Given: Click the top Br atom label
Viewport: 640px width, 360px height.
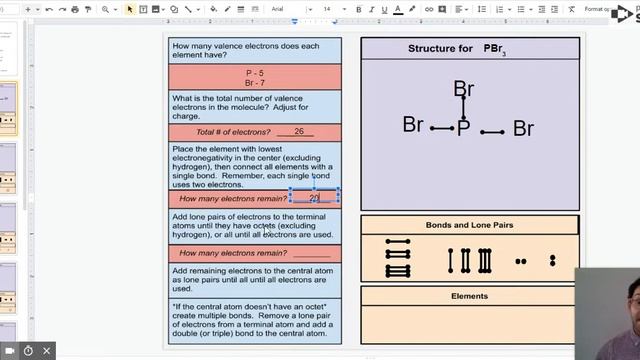Looking at the screenshot, I should (x=464, y=88).
